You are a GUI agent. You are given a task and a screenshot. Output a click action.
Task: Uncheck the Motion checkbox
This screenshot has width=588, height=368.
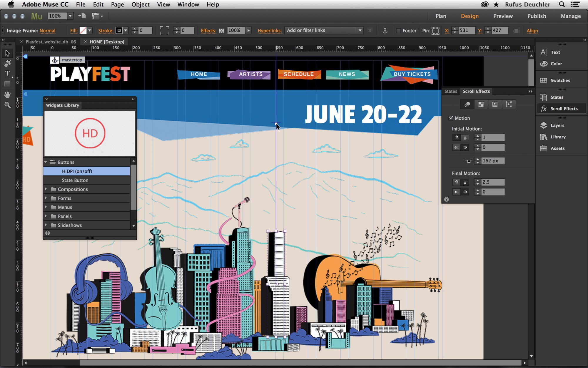click(451, 118)
